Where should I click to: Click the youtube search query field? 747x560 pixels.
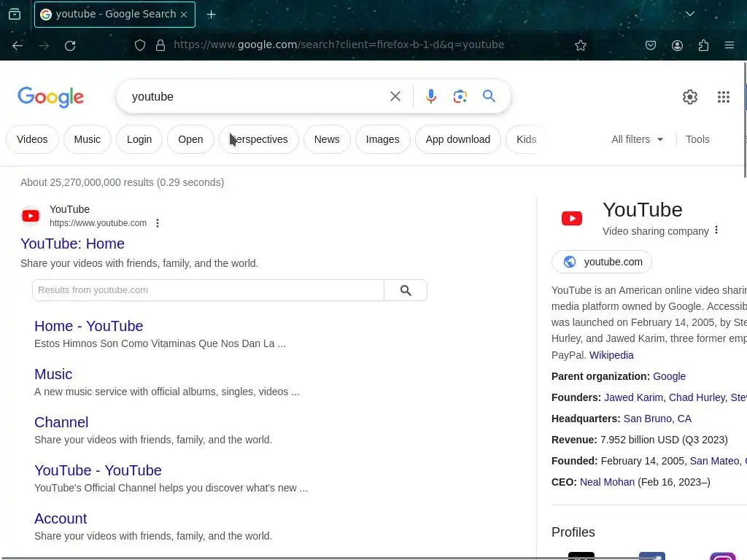(x=258, y=97)
